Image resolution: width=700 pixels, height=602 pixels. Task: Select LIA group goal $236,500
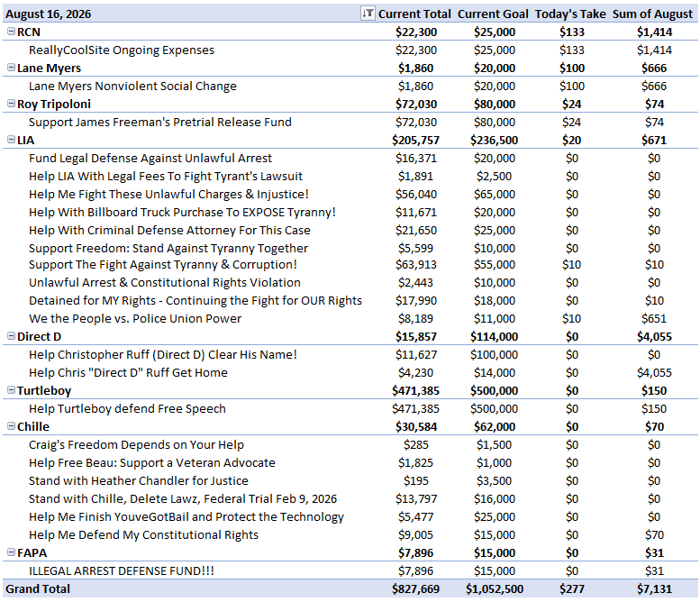[495, 141]
